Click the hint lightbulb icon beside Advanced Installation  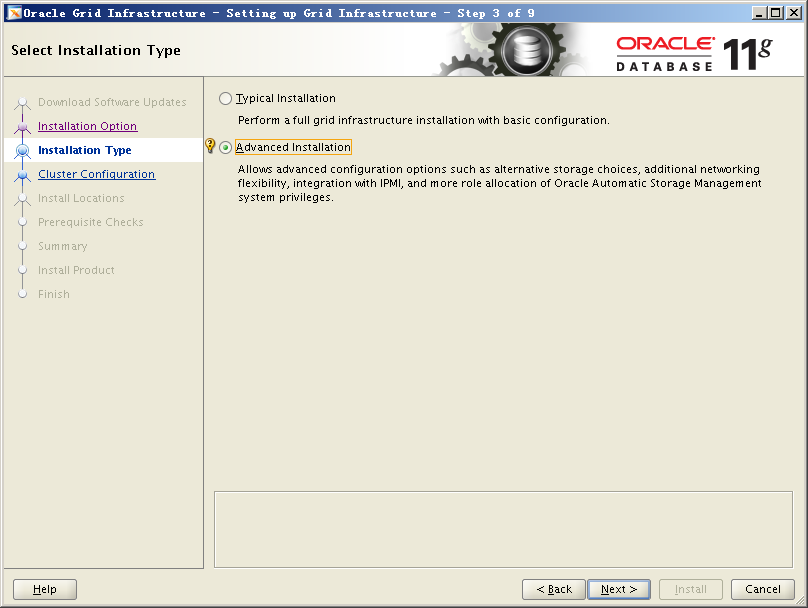pos(210,146)
